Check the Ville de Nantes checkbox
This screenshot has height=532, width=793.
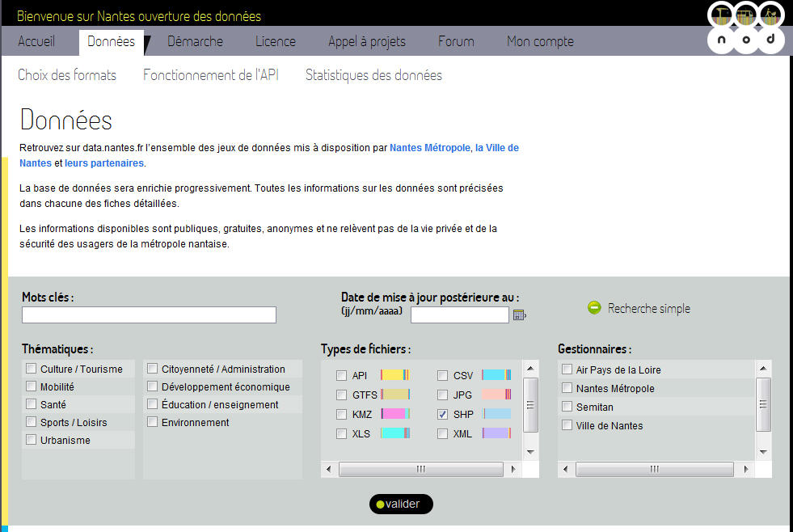567,425
